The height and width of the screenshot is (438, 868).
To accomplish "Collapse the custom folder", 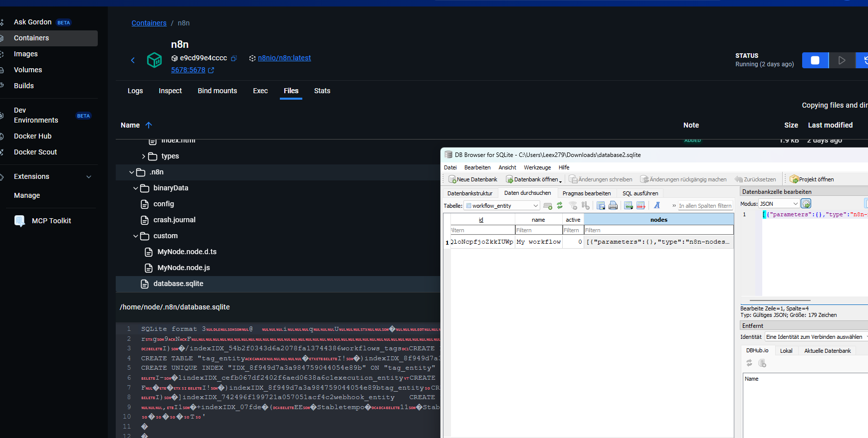I will [136, 236].
